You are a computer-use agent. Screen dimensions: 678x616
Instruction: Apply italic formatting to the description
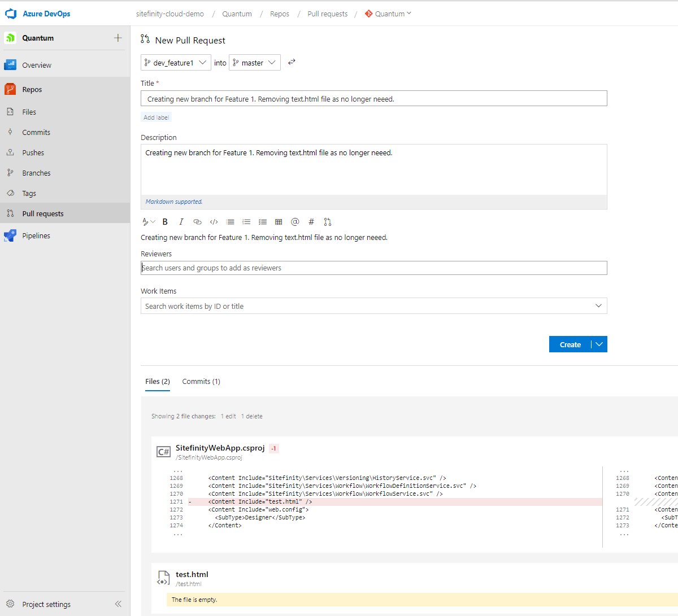[x=181, y=221]
